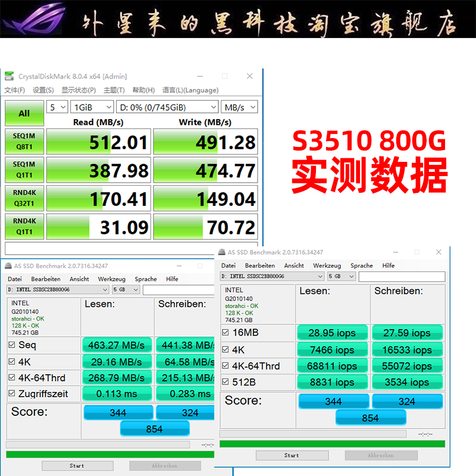
Task: Open the test count dropdown showing 5
Action: coord(57,107)
